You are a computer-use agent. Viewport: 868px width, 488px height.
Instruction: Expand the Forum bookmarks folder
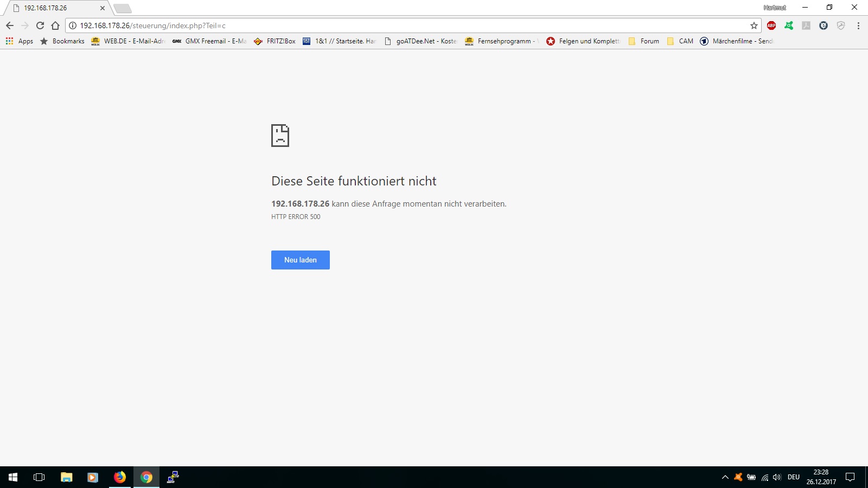[x=644, y=41]
